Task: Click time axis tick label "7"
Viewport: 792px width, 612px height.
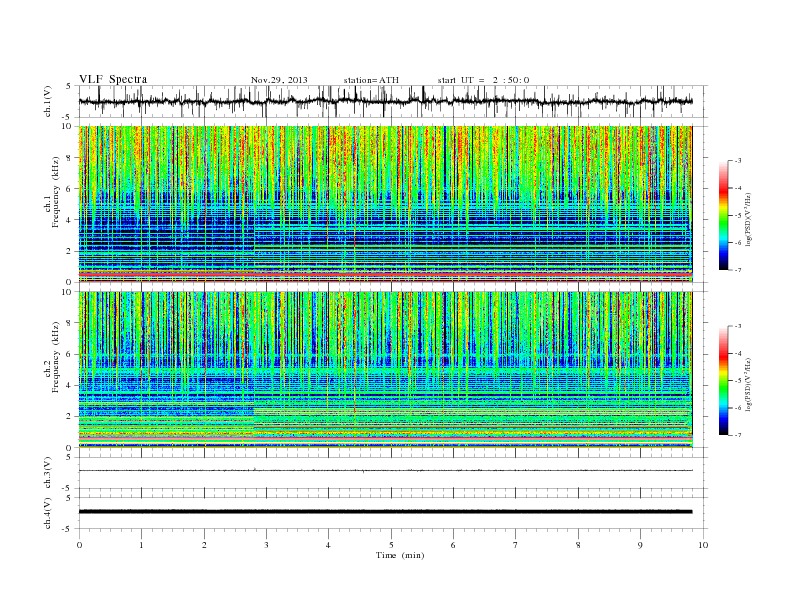Action: [516, 545]
